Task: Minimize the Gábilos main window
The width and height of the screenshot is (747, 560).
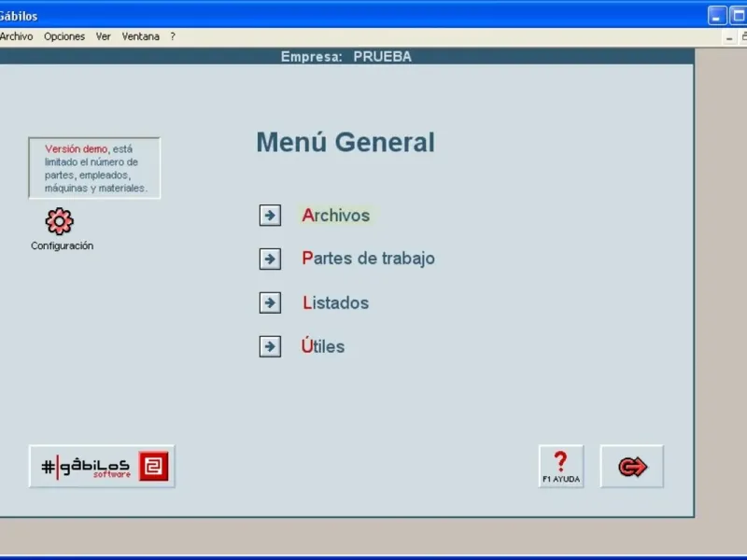Action: pos(716,16)
